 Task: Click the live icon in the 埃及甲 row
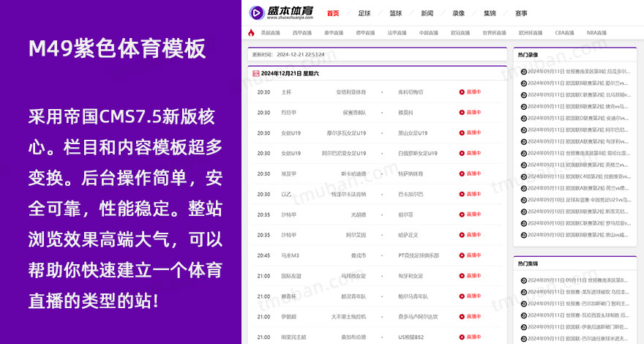tap(462, 174)
